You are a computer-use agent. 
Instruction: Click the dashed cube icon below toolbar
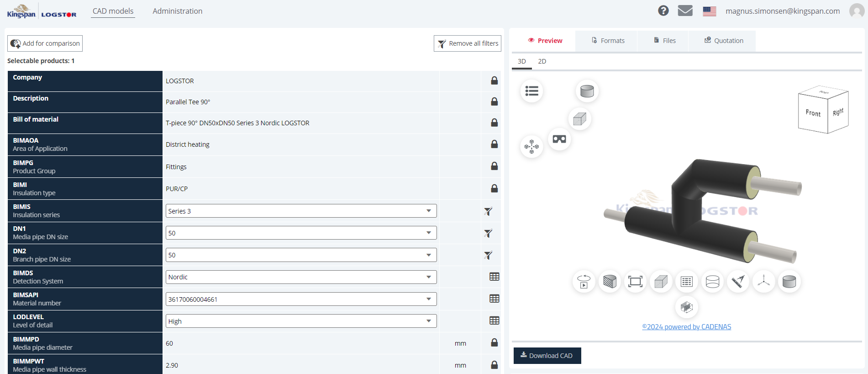pyautogui.click(x=687, y=307)
